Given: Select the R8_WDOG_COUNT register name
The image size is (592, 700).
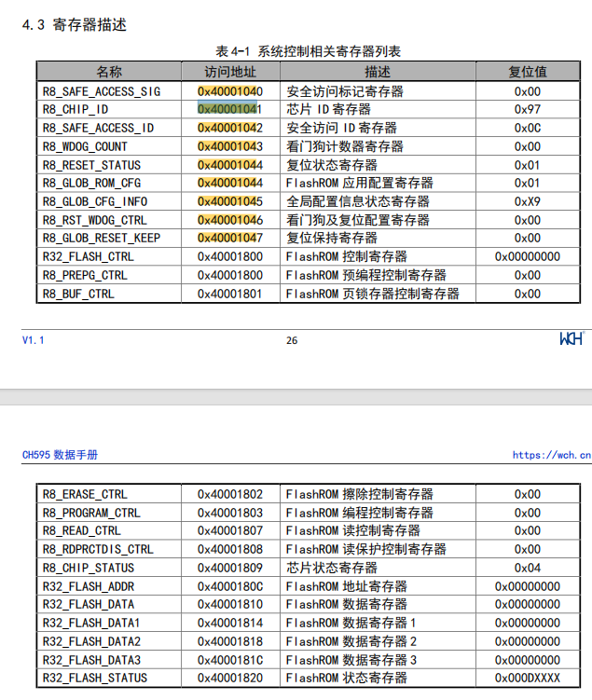Looking at the screenshot, I should [x=85, y=146].
